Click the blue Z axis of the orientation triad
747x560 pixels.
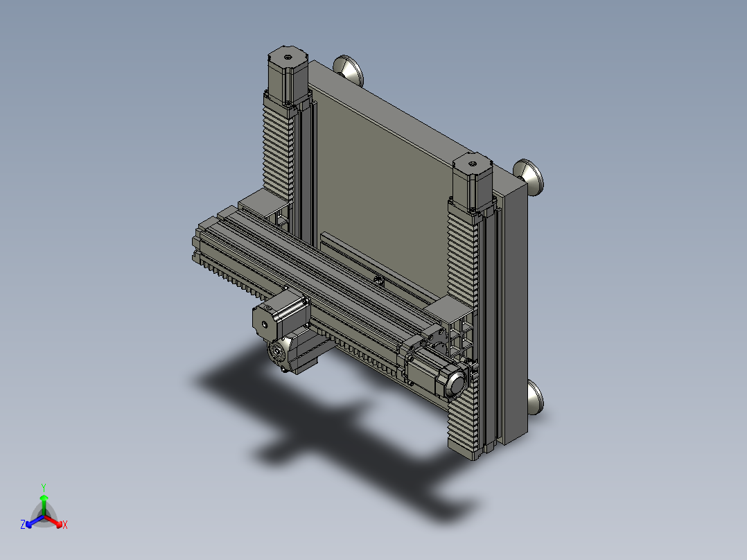(x=35, y=521)
